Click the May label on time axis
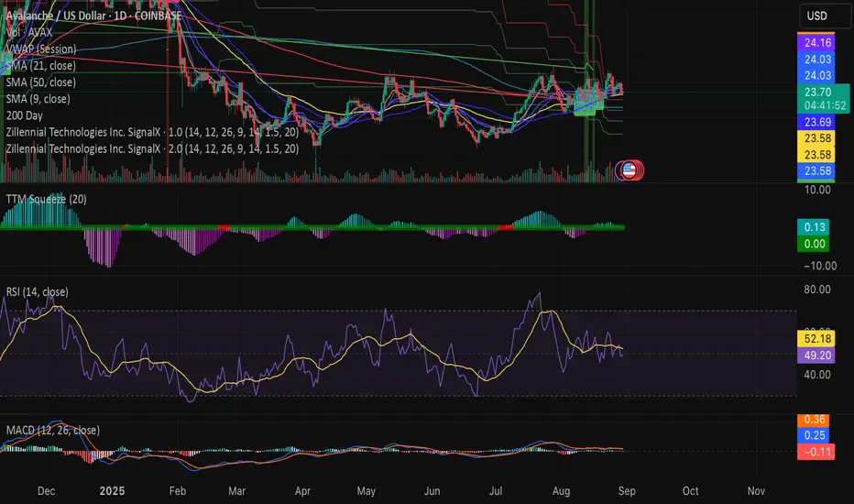 click(x=366, y=491)
